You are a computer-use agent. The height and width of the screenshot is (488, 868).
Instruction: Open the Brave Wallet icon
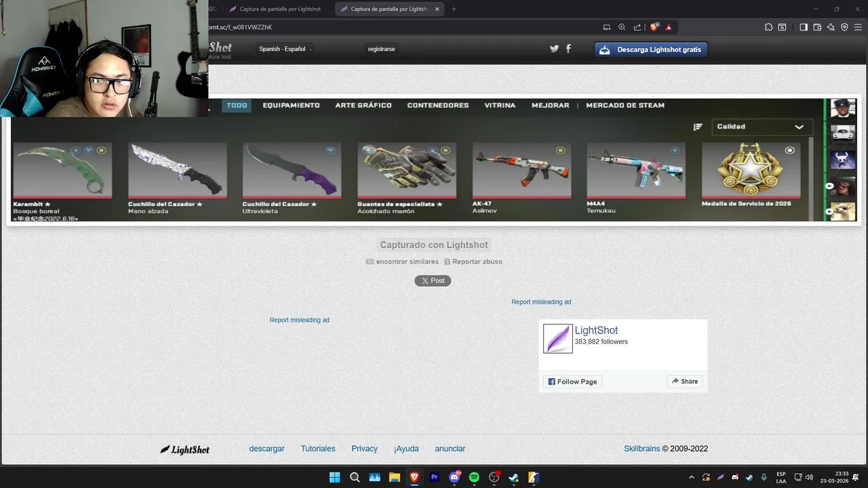pyautogui.click(x=817, y=27)
